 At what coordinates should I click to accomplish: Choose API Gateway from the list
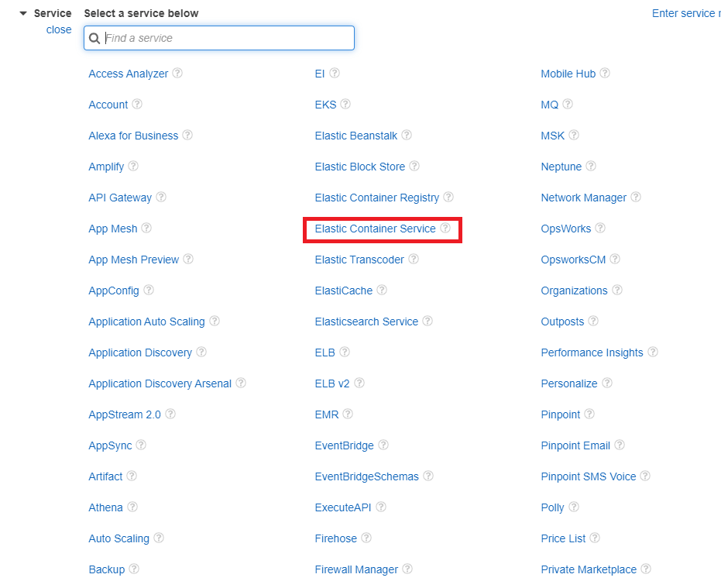[120, 198]
